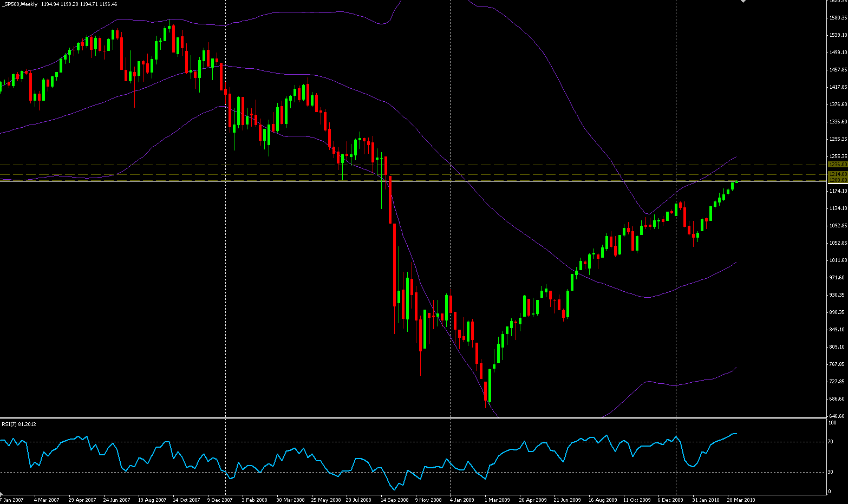Click the 1236.00 price level label
848x504 pixels.
pyautogui.click(x=837, y=164)
